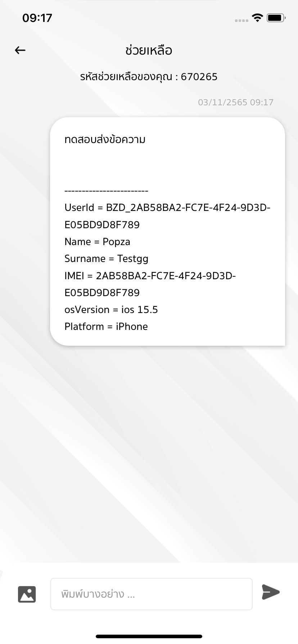Tap the UserId line in the message
298x644 pixels.
[168, 207]
